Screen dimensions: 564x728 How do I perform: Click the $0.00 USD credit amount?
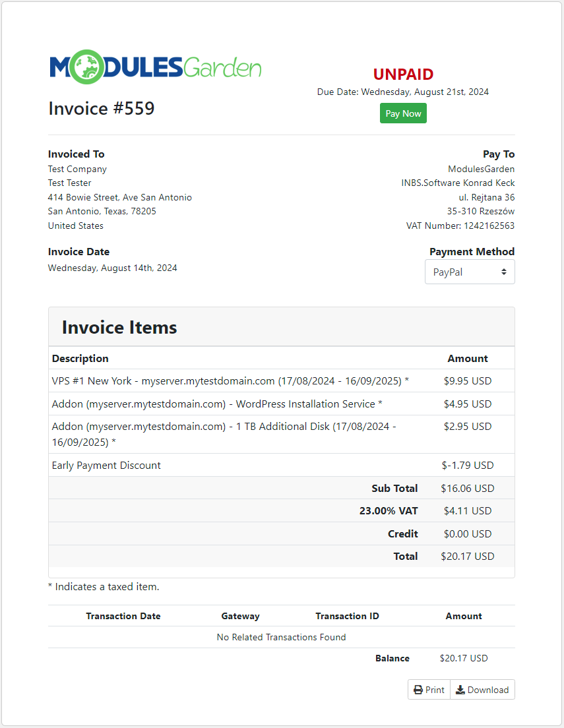pos(468,534)
